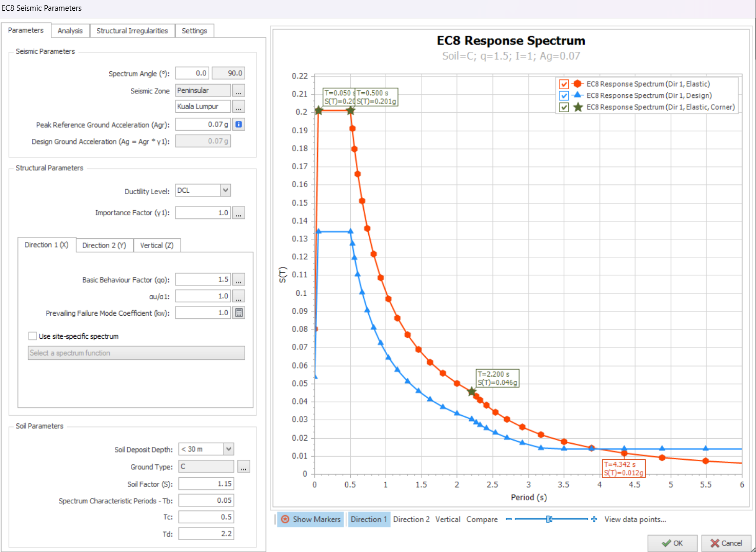756x552 pixels.
Task: Hide the Dir 1 Design spectrum series
Action: [564, 96]
